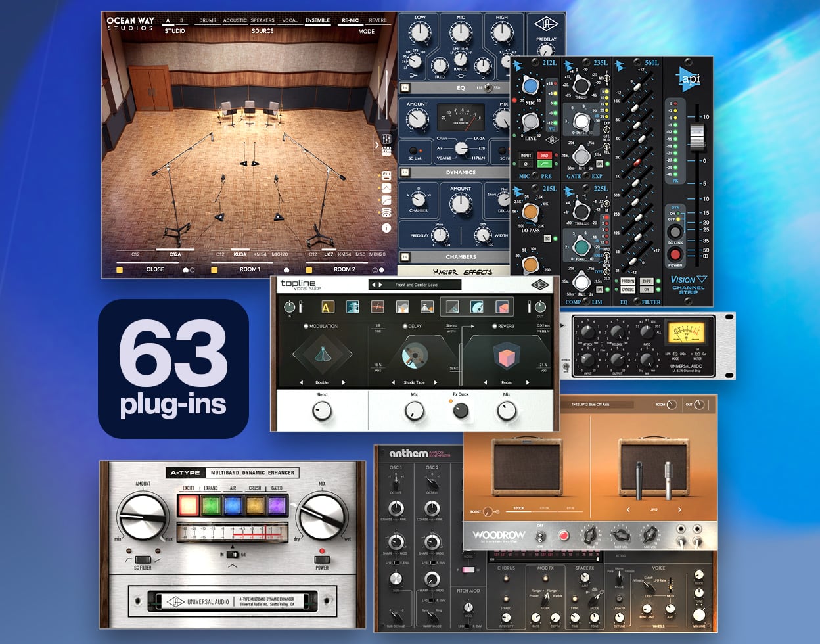Click the previous-preset arrow in Topline's header

pos(374,284)
